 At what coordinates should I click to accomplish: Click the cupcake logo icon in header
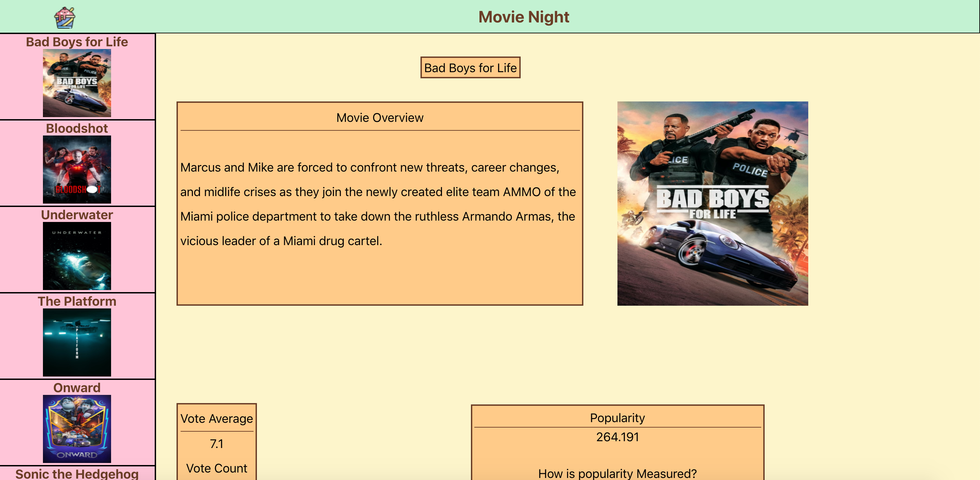(x=65, y=17)
